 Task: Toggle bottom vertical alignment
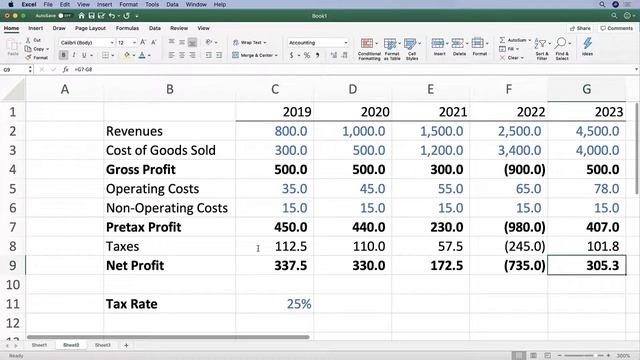[192, 42]
